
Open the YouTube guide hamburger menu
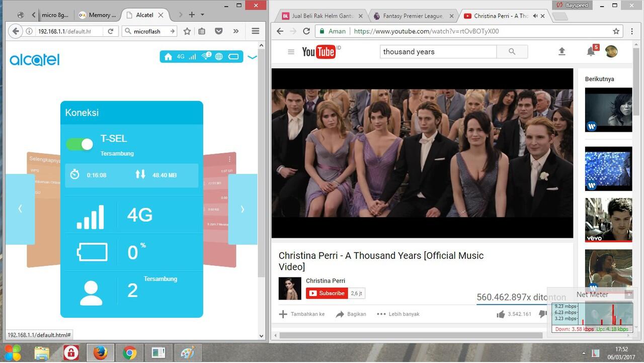tap(291, 52)
